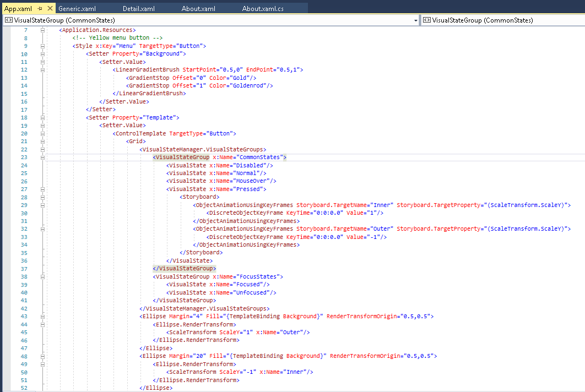The width and height of the screenshot is (585, 392).
Task: Click the element icon in left navigation combo
Action: point(9,20)
